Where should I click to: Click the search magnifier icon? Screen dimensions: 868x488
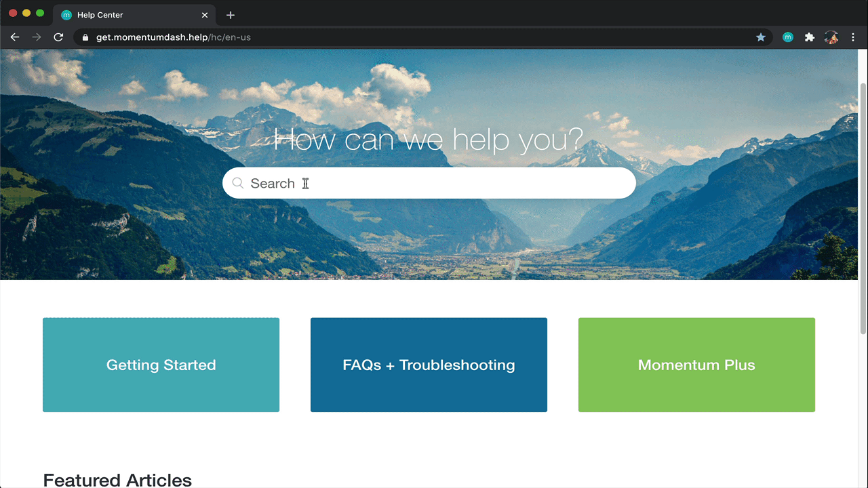pos(238,183)
